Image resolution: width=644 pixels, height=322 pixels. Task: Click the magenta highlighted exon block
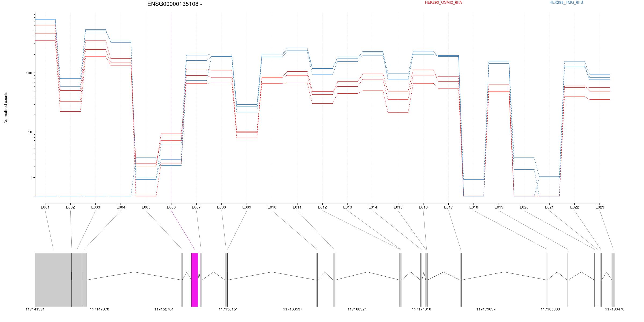[x=195, y=280]
